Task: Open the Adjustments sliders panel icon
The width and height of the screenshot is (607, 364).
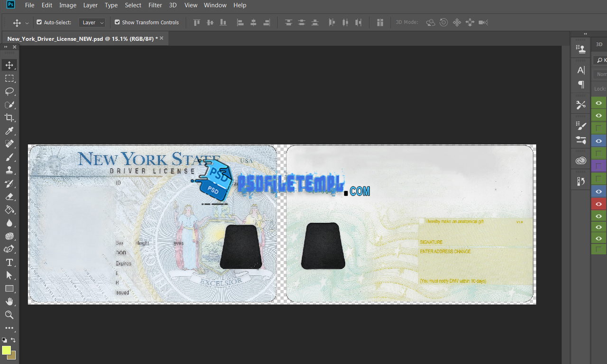Action: tap(581, 140)
